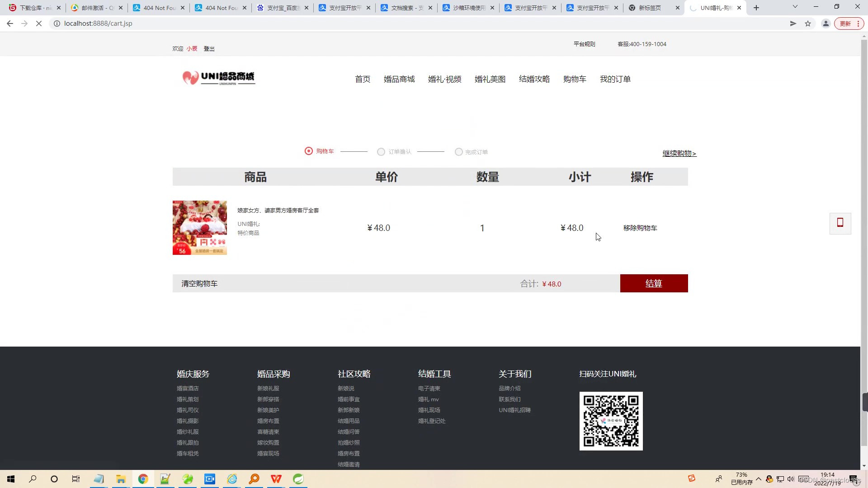Open Internet Explorer taskbar icon

click(x=232, y=479)
